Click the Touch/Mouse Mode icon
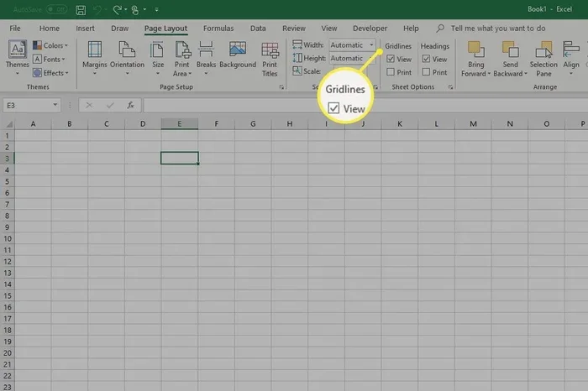 pos(135,10)
